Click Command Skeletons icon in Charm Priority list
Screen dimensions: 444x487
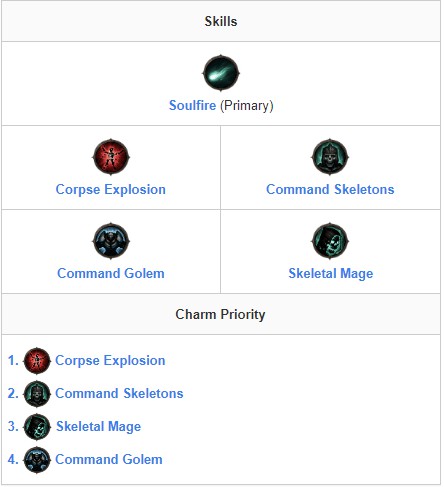pos(37,393)
